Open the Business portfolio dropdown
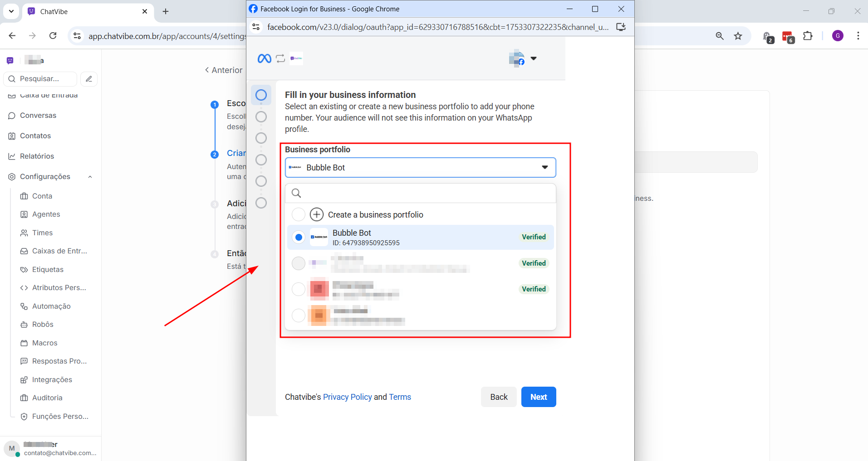868x461 pixels. tap(421, 168)
